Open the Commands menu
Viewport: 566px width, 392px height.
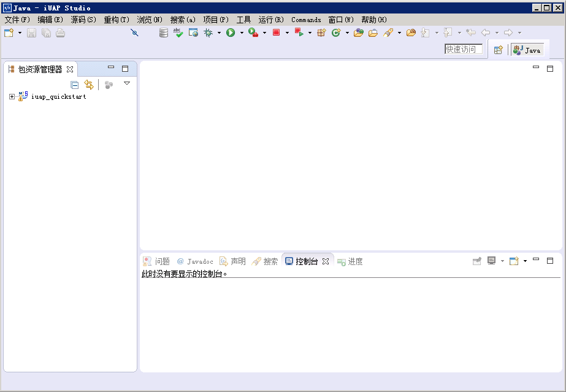click(306, 20)
